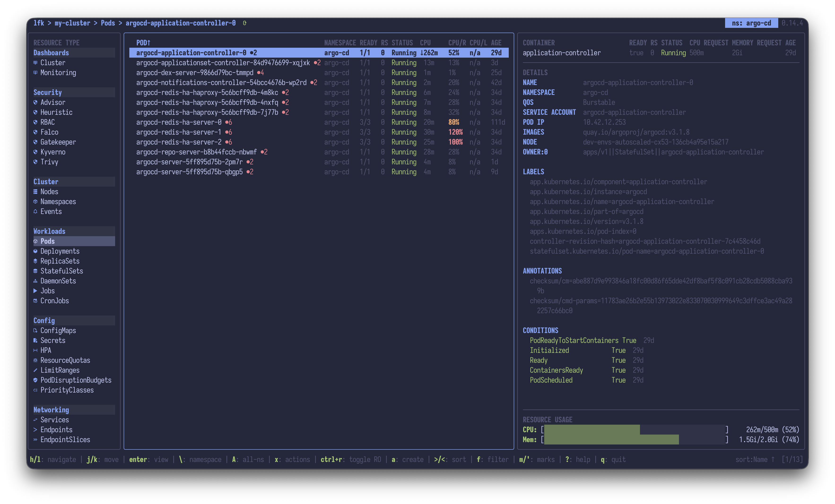Click the ConfigMaps file icon
Image resolution: width=835 pixels, height=504 pixels.
click(35, 330)
